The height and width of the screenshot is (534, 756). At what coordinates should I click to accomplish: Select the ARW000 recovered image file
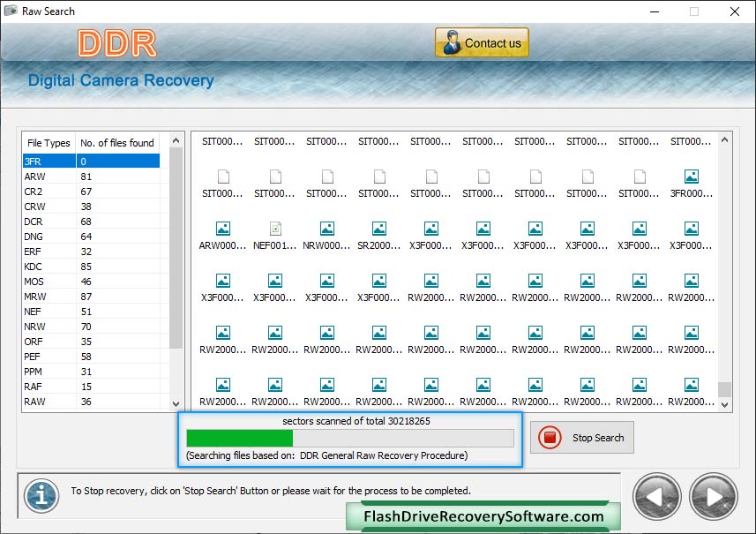point(223,236)
